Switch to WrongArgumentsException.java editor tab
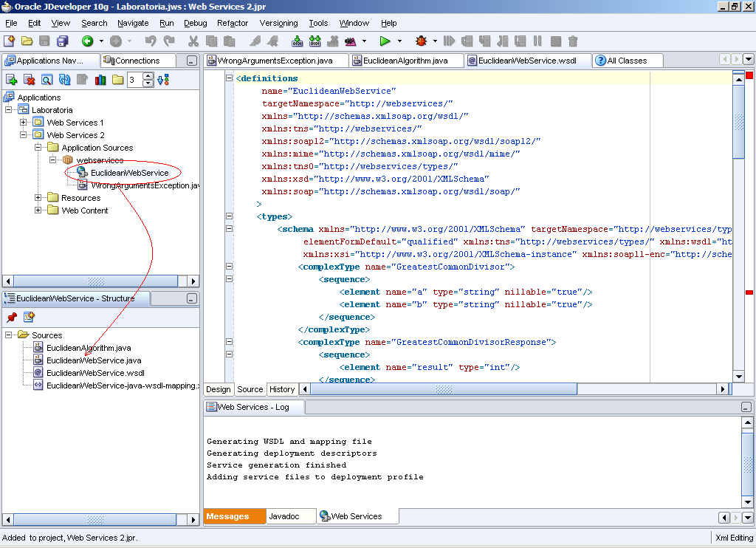 pos(276,61)
